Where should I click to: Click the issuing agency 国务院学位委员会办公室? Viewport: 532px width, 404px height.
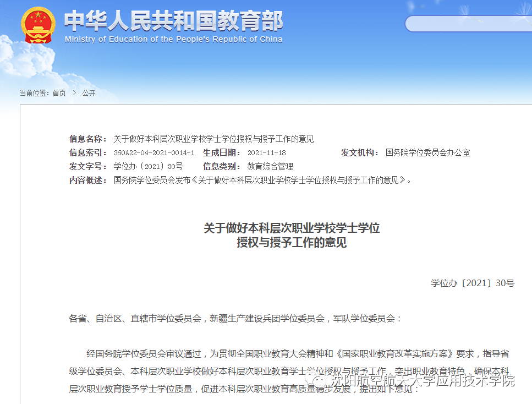pyautogui.click(x=427, y=153)
